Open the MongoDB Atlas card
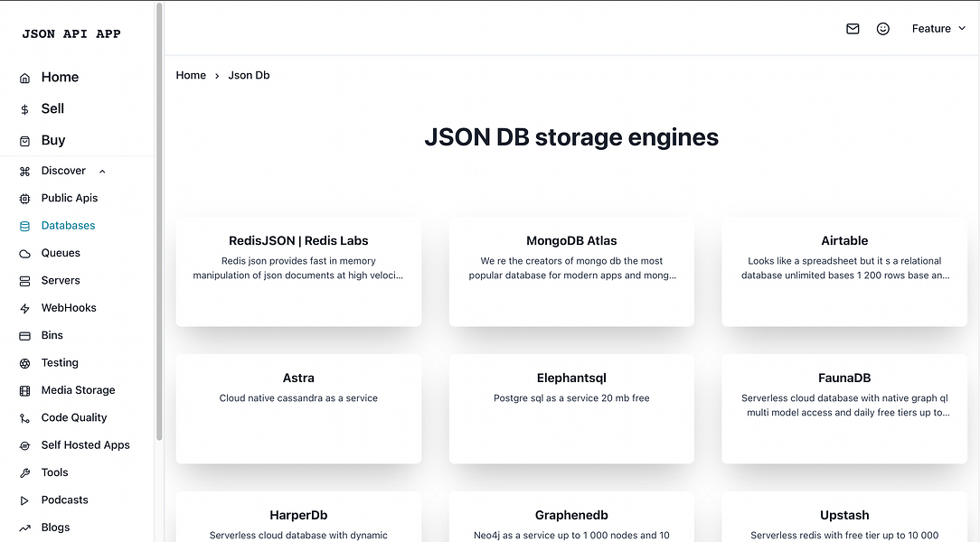Viewport: 980px width, 542px height. coord(571,272)
